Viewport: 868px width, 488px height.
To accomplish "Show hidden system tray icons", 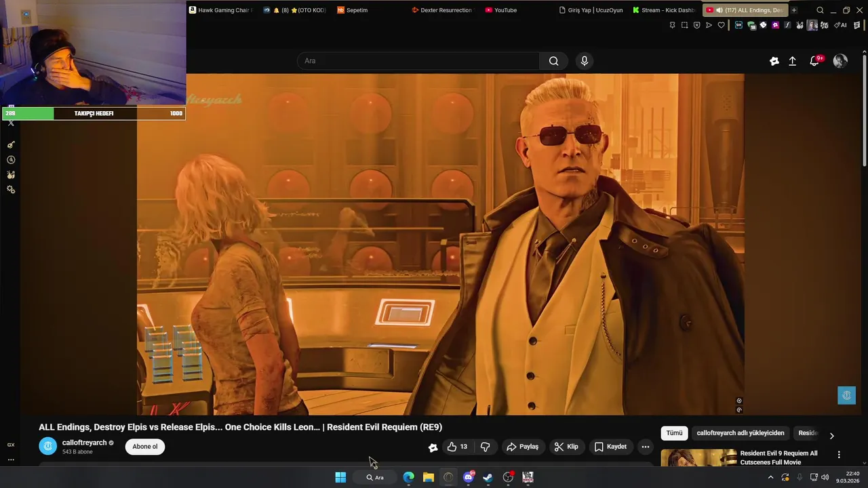I will point(770,477).
